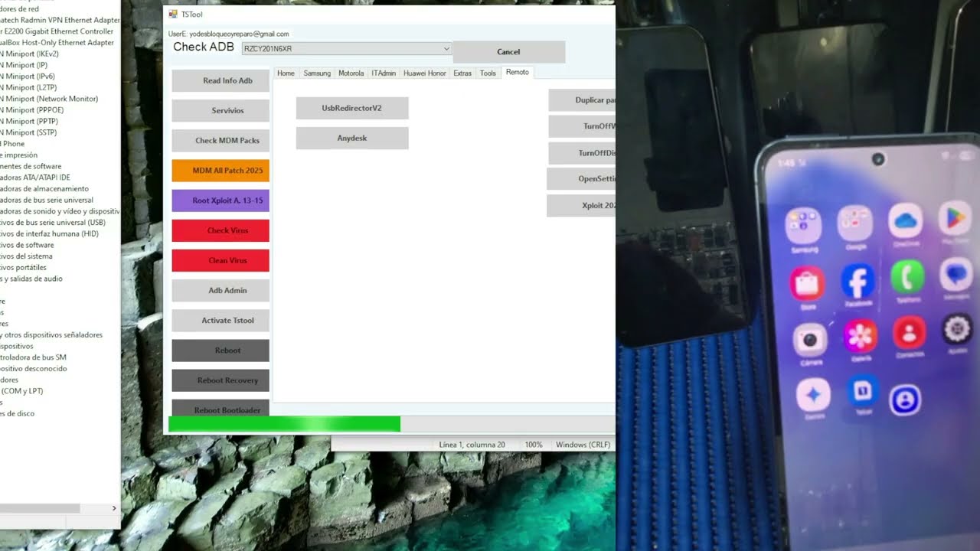Switch to the Extras tab
Image resolution: width=980 pixels, height=551 pixels.
pyautogui.click(x=462, y=73)
